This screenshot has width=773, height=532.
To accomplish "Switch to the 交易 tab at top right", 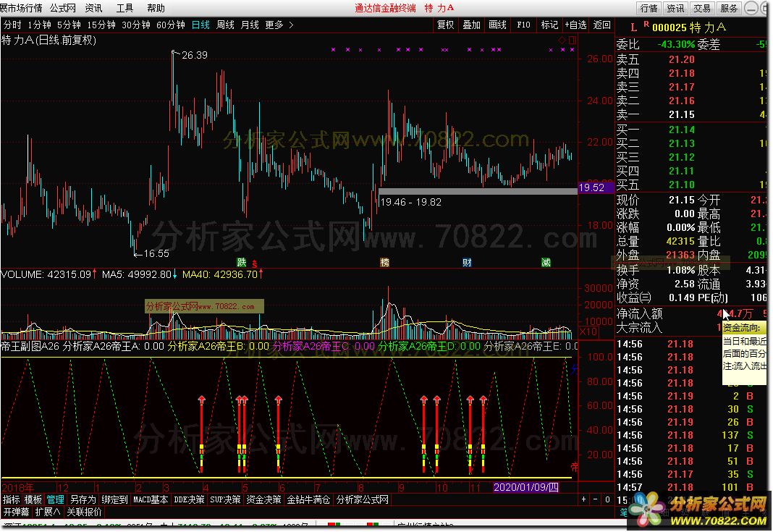I will [702, 9].
